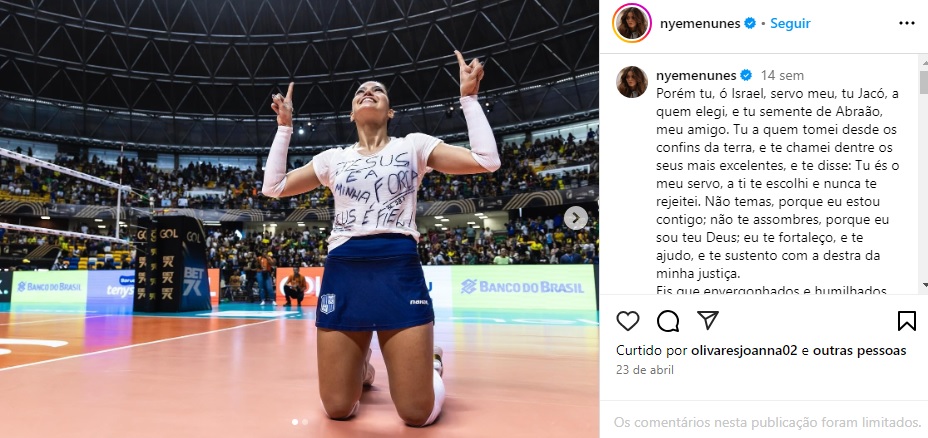Open nyemenunes username link in the caption
Image resolution: width=928 pixels, height=438 pixels.
point(696,76)
